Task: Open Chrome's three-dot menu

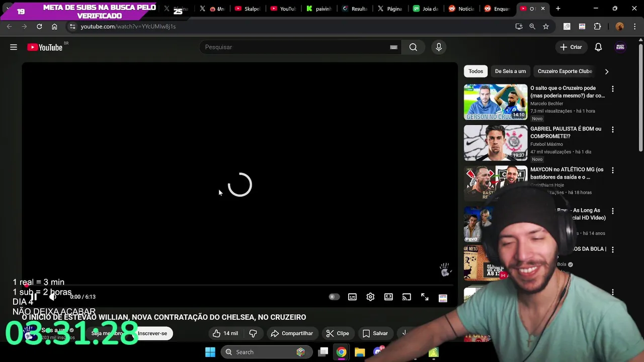Action: coord(635,27)
